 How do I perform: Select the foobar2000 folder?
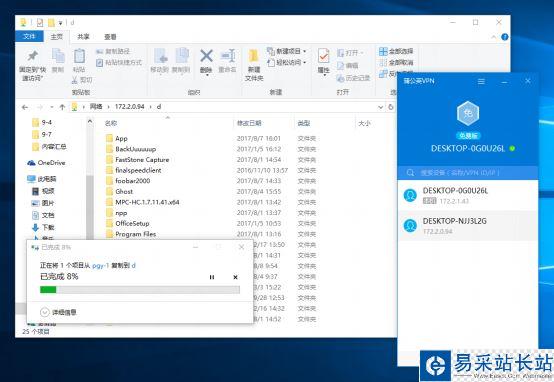pyautogui.click(x=128, y=181)
